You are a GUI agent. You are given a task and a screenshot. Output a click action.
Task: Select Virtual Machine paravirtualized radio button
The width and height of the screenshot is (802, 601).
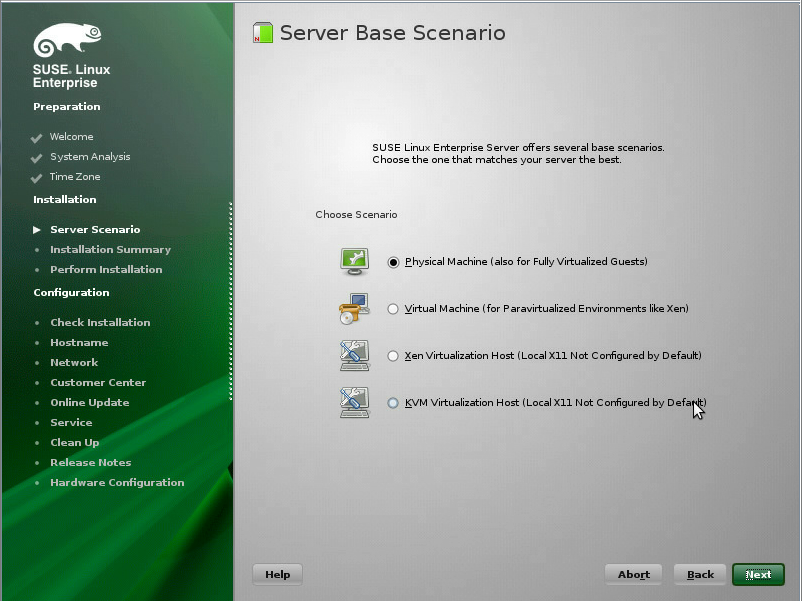tap(393, 309)
